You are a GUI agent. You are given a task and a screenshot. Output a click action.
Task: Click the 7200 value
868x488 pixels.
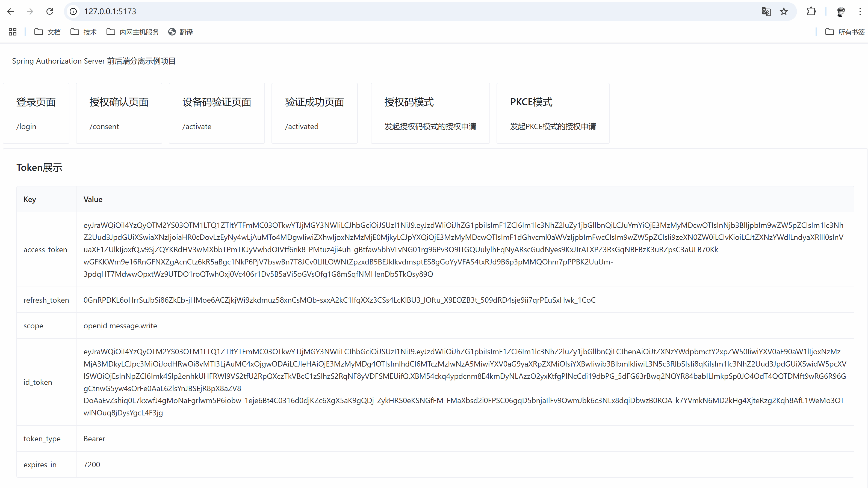tap(92, 465)
